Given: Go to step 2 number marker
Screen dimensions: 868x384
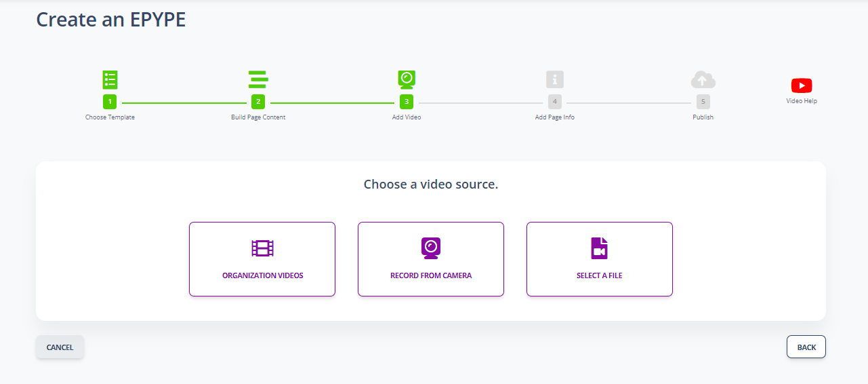Looking at the screenshot, I should [258, 102].
